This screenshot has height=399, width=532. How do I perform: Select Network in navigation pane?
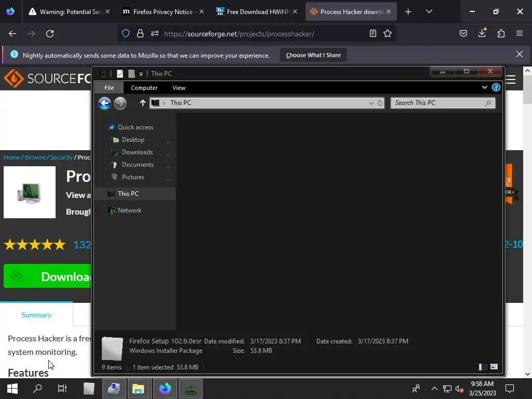coord(129,210)
